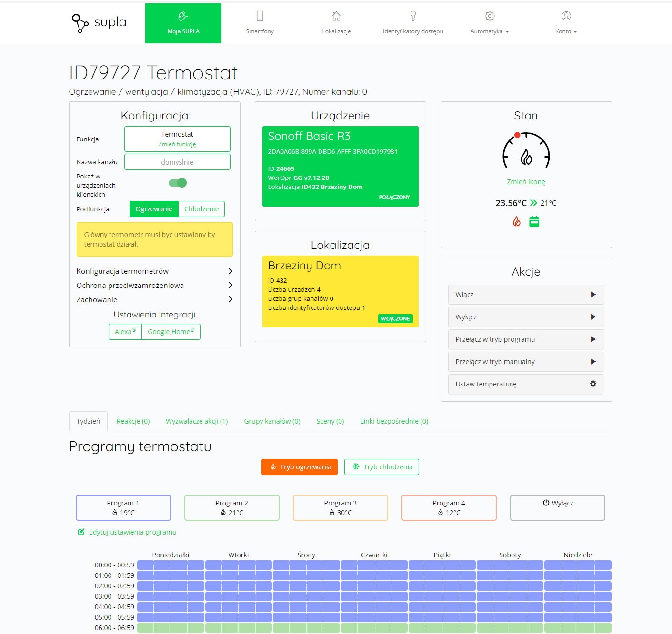Click gear icon on Ustaw temperaturę

click(x=593, y=384)
